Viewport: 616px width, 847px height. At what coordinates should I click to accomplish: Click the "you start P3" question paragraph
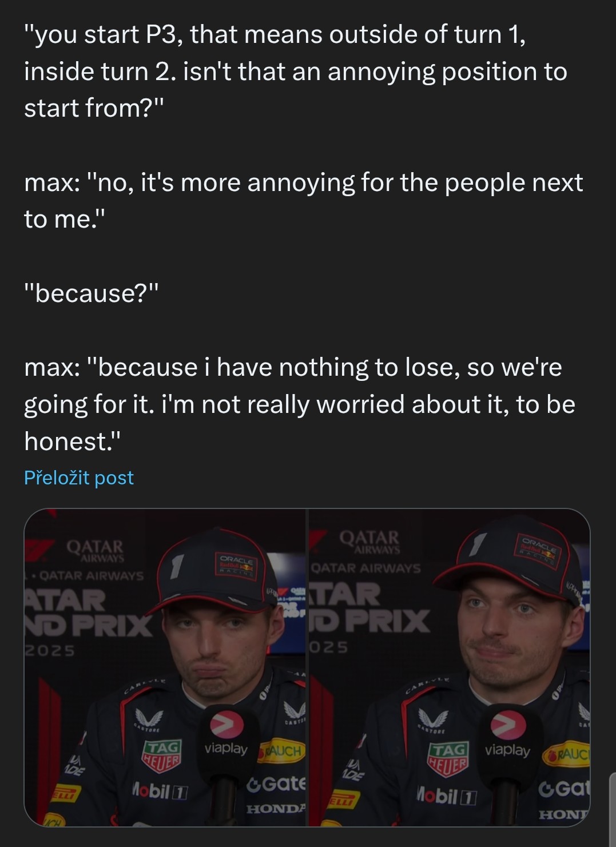coord(295,71)
